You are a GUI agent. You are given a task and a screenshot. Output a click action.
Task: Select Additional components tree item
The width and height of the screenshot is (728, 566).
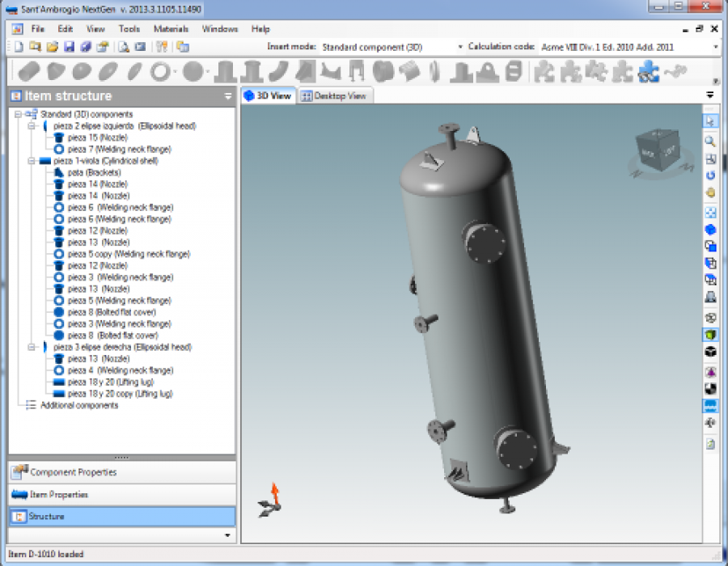coord(79,405)
